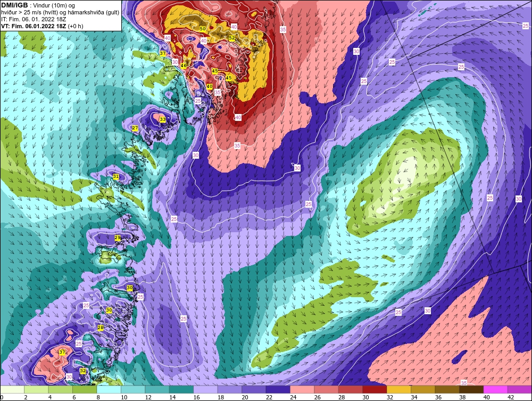Click the 34–36 m/s gold legend swatch
The image size is (532, 401).
pyautogui.click(x=423, y=389)
